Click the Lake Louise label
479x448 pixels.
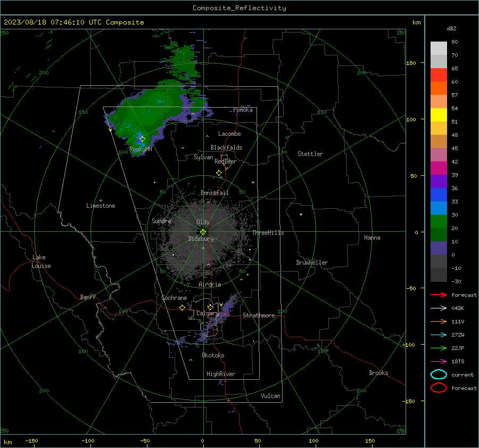click(41, 262)
